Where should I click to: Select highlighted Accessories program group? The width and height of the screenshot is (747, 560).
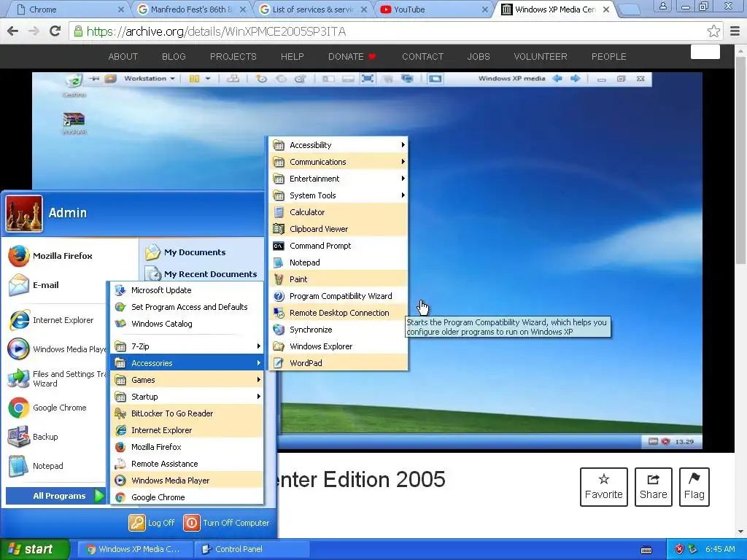pos(187,363)
